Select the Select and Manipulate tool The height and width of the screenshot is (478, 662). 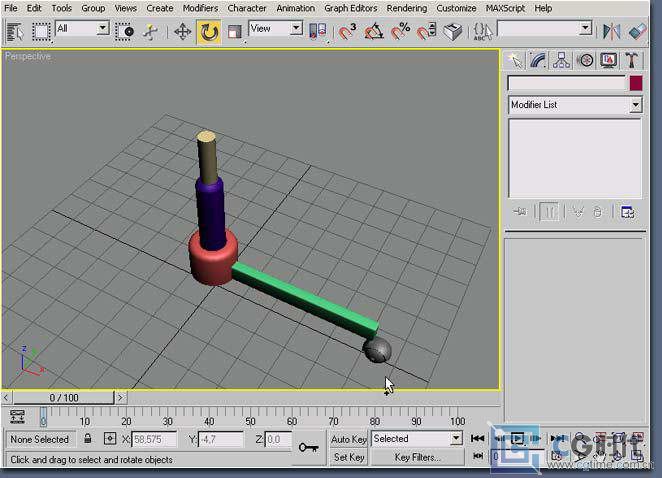(x=150, y=32)
